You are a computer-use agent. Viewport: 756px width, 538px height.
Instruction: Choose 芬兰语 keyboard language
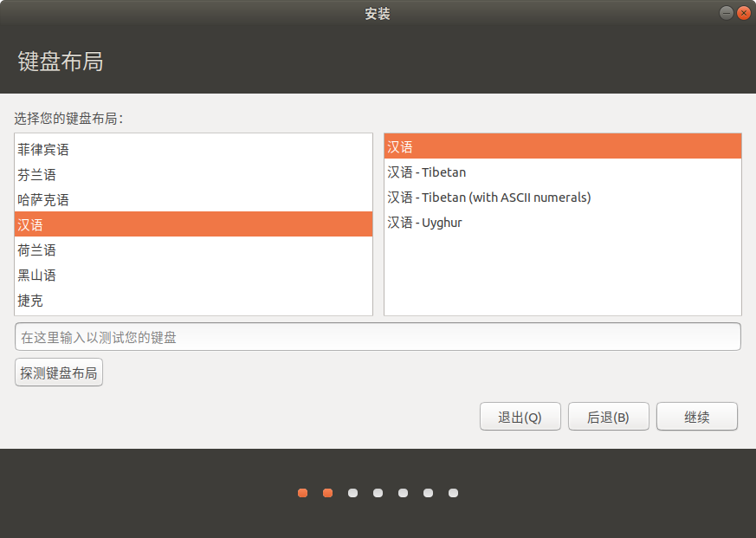(x=193, y=175)
